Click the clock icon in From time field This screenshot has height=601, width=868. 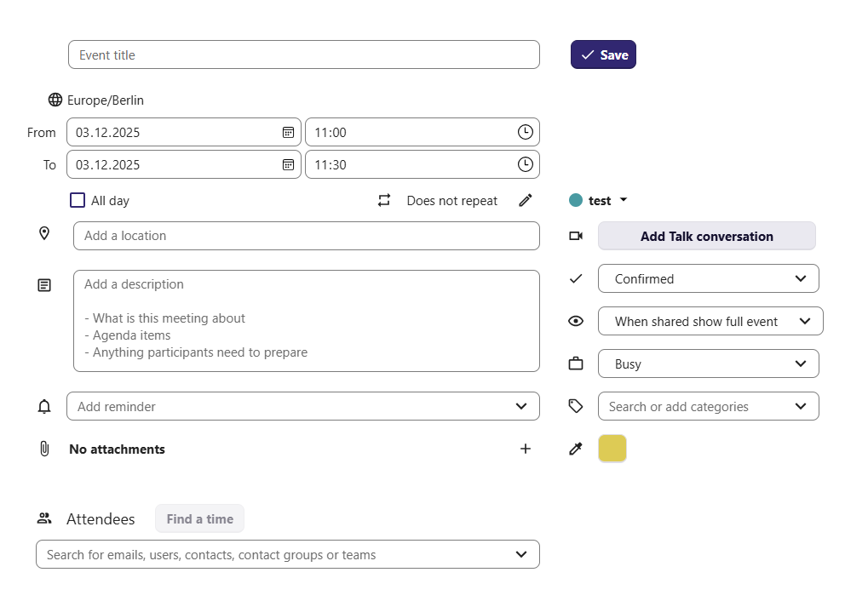pyautogui.click(x=526, y=132)
